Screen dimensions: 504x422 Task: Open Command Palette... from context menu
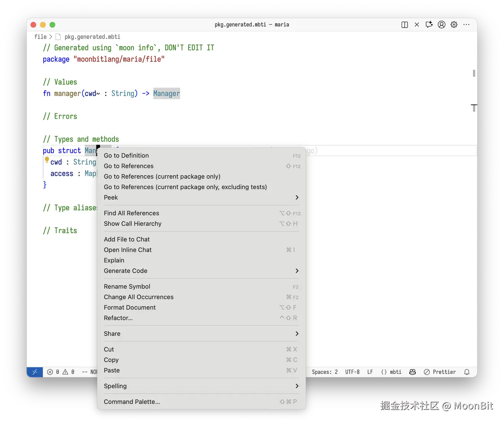pyautogui.click(x=202, y=402)
